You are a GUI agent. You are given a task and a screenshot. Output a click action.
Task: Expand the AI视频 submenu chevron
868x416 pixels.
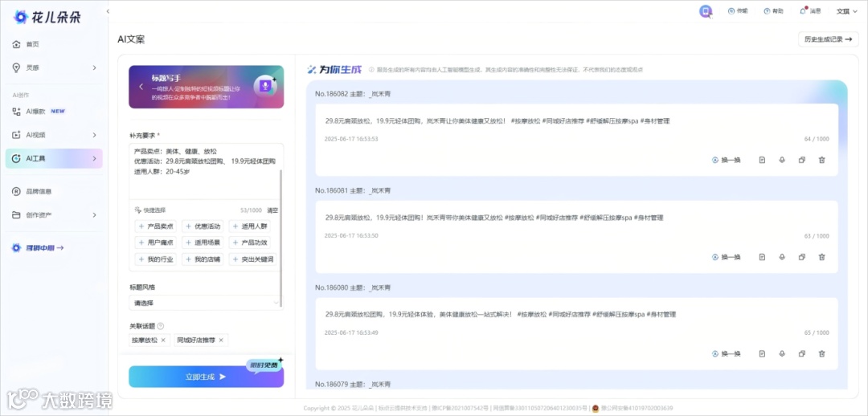tap(94, 135)
